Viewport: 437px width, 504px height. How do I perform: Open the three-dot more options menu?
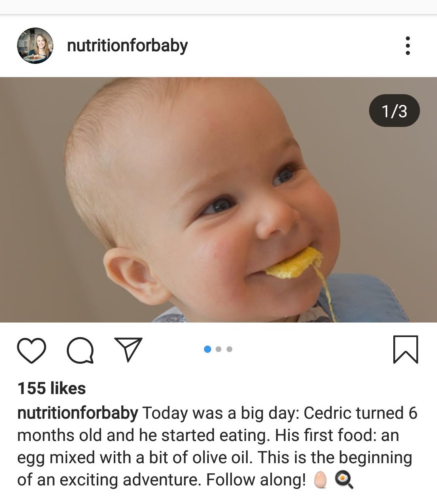tap(407, 46)
